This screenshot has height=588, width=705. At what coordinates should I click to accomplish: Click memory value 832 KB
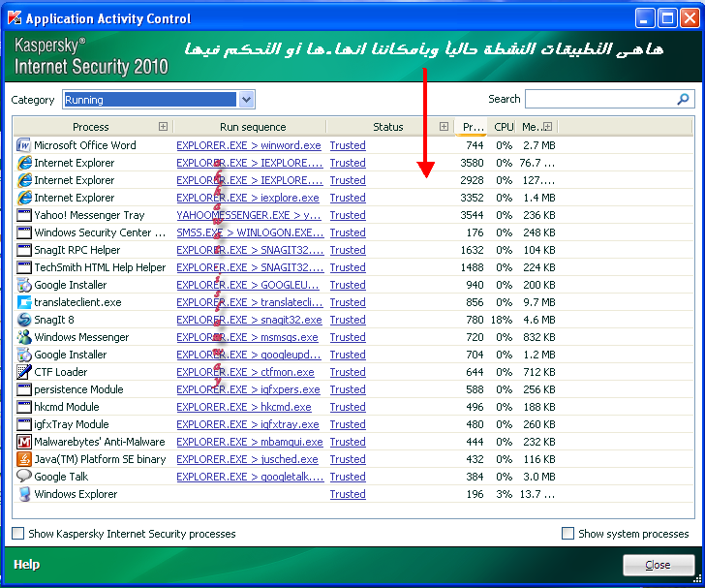539,337
